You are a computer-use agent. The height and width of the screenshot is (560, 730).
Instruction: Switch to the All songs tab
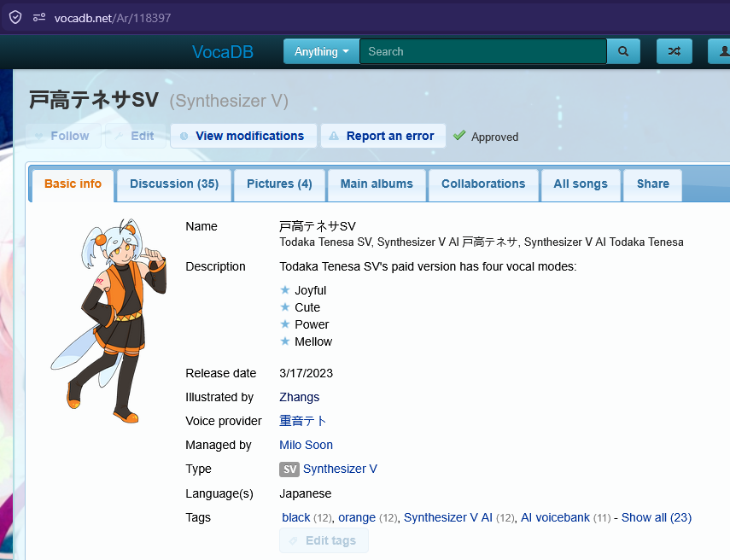[x=581, y=184]
